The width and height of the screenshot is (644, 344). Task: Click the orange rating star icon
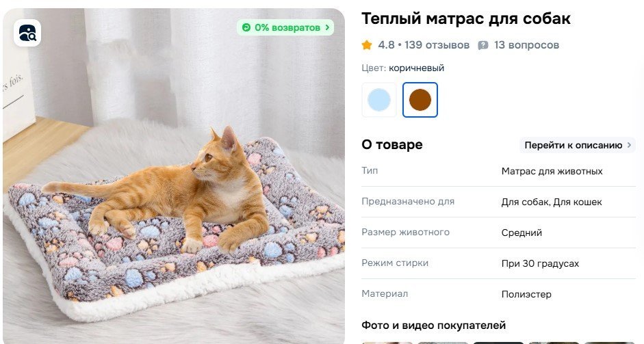(367, 45)
